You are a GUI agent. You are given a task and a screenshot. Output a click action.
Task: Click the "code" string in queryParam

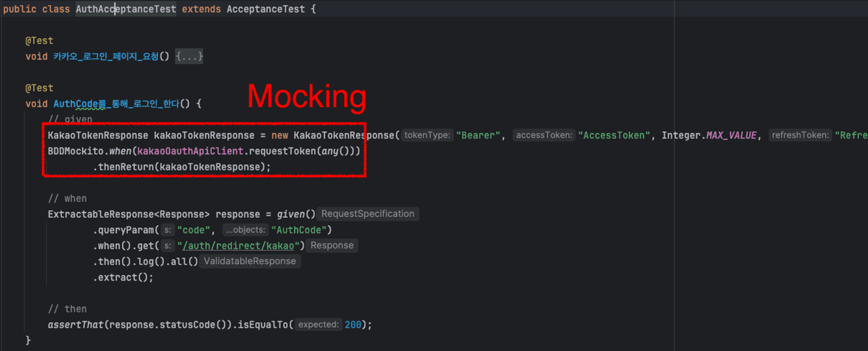coord(194,230)
